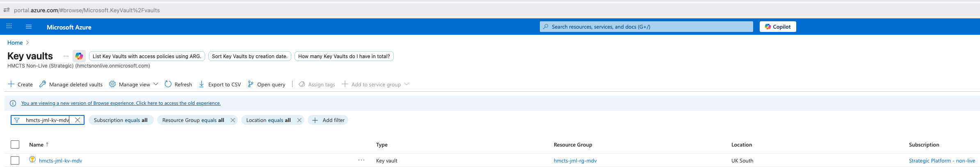Open the old Browse experience link
Image resolution: width=980 pixels, height=167 pixels.
(x=121, y=103)
